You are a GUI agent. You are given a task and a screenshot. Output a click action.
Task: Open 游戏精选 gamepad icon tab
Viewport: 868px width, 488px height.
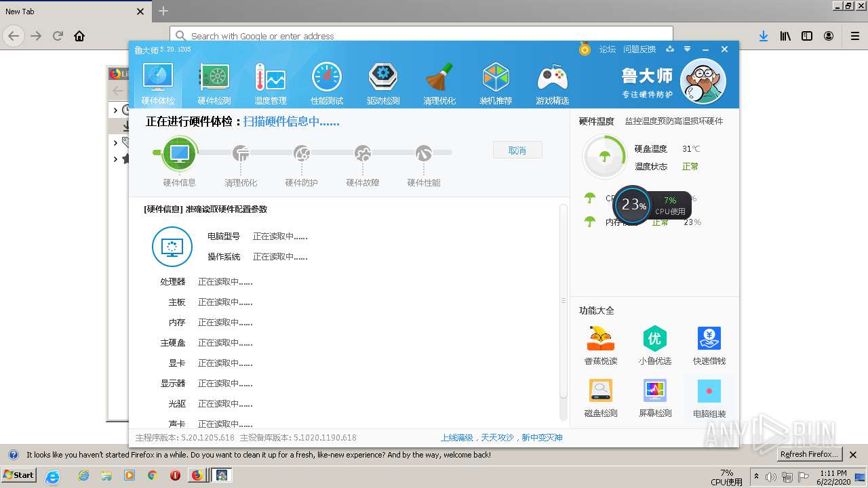point(552,84)
